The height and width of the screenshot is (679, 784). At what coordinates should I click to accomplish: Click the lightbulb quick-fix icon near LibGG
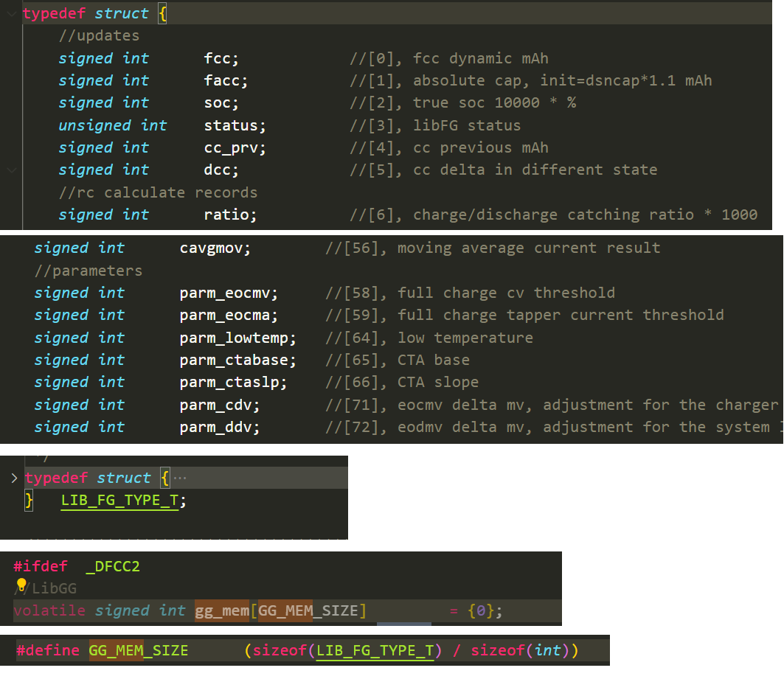[x=21, y=584]
